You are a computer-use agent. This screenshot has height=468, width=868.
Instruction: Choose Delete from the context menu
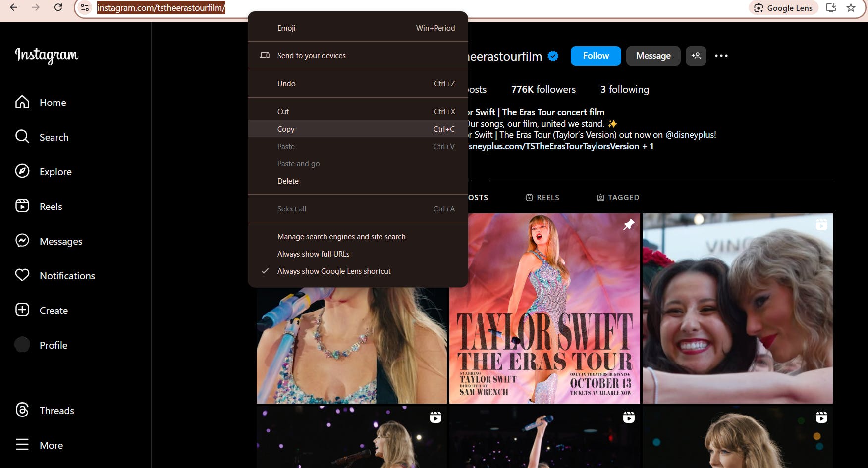(x=358, y=181)
